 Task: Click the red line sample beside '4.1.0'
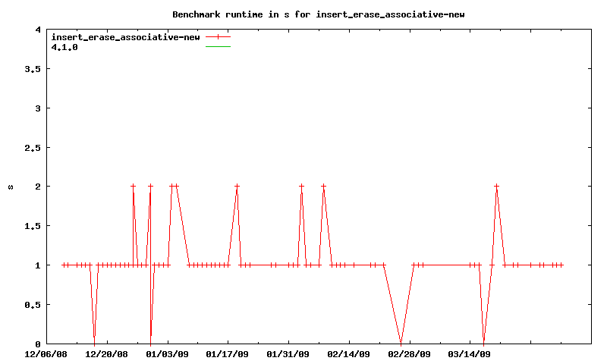(x=218, y=46)
